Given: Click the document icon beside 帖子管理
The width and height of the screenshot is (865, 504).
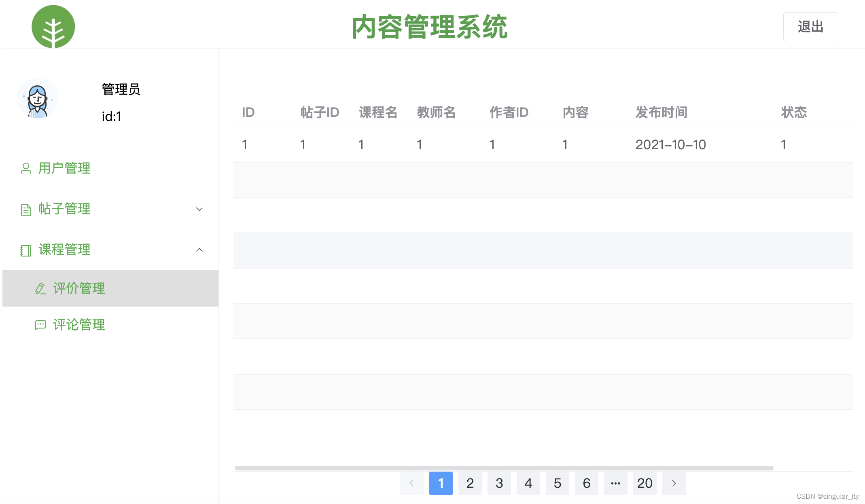Looking at the screenshot, I should pyautogui.click(x=26, y=210).
